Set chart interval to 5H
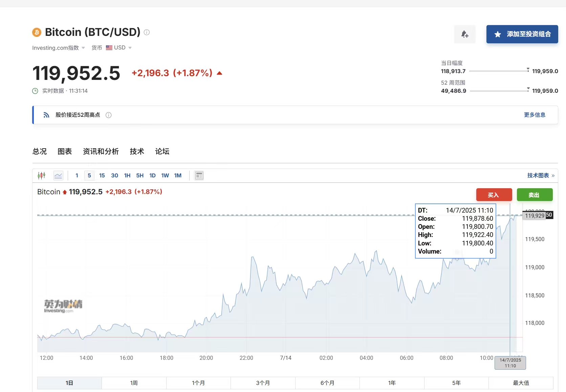This screenshot has height=392, width=566. 140,175
